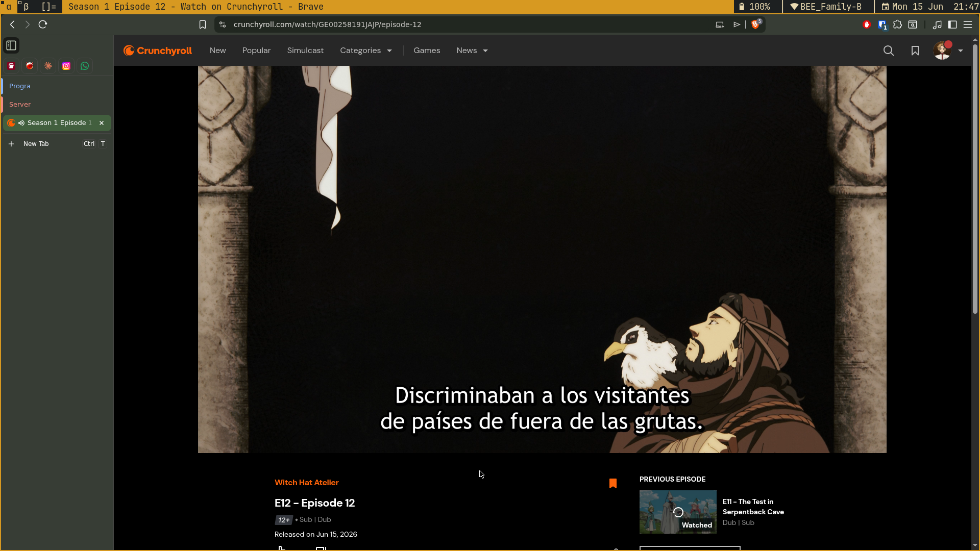
Task: Click the battery 100% indicator
Action: [x=755, y=7]
